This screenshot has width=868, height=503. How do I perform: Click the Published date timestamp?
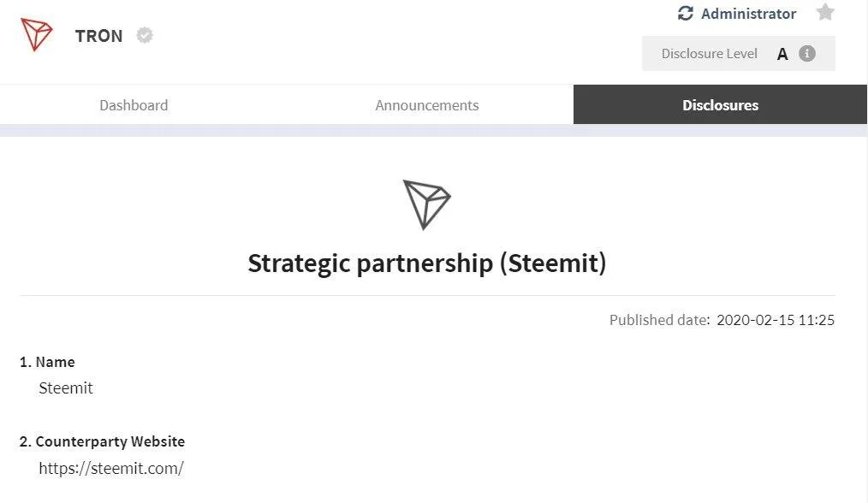pos(775,320)
